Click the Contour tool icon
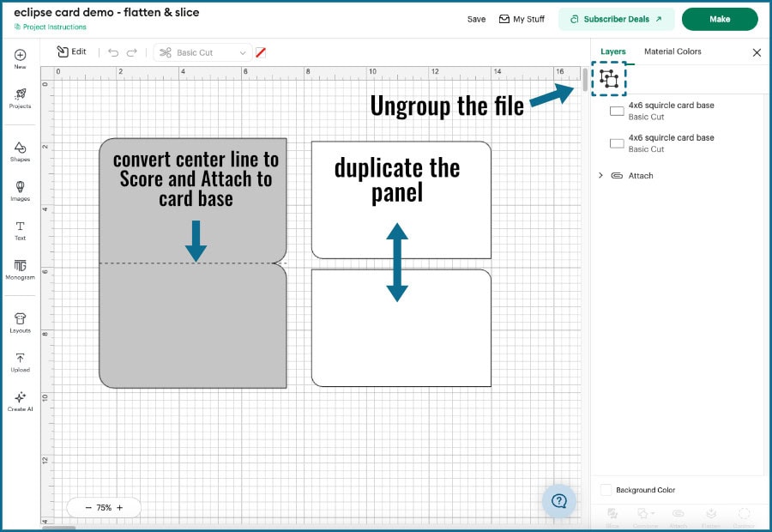The image size is (772, 532). pyautogui.click(x=744, y=514)
